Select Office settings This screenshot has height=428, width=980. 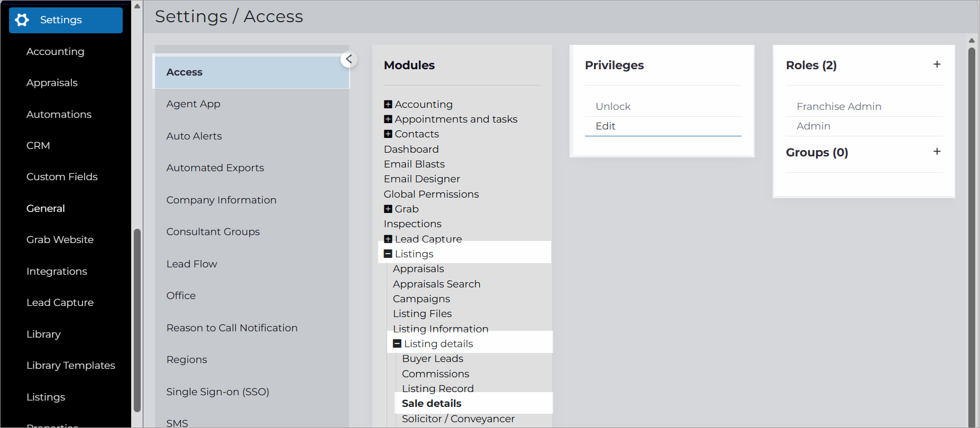click(x=181, y=296)
